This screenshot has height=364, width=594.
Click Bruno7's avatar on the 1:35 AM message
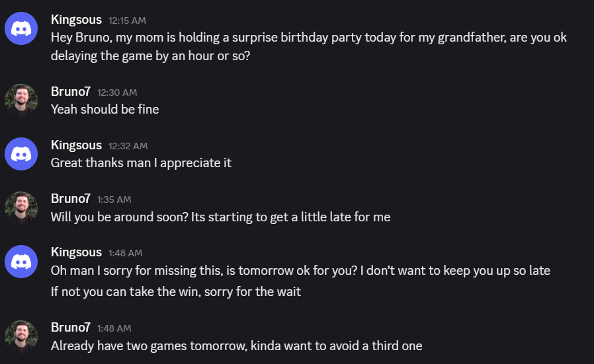pyautogui.click(x=21, y=207)
